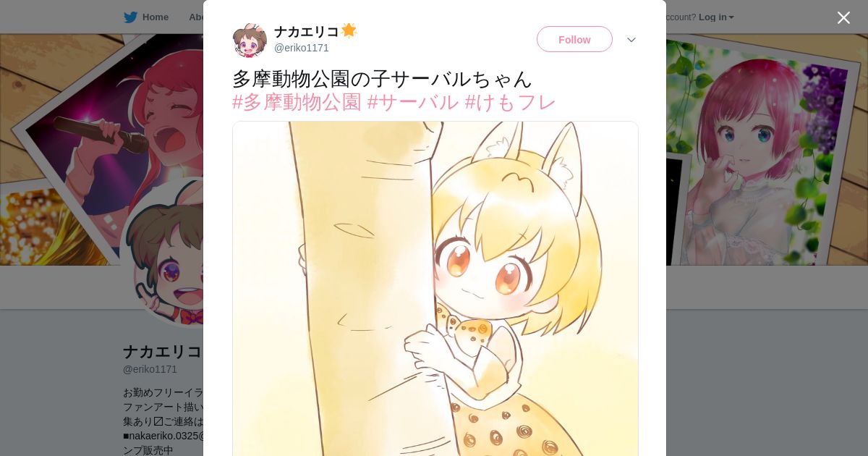This screenshot has width=868, height=456.
Task: View the Serval illustration image
Action: (435, 289)
